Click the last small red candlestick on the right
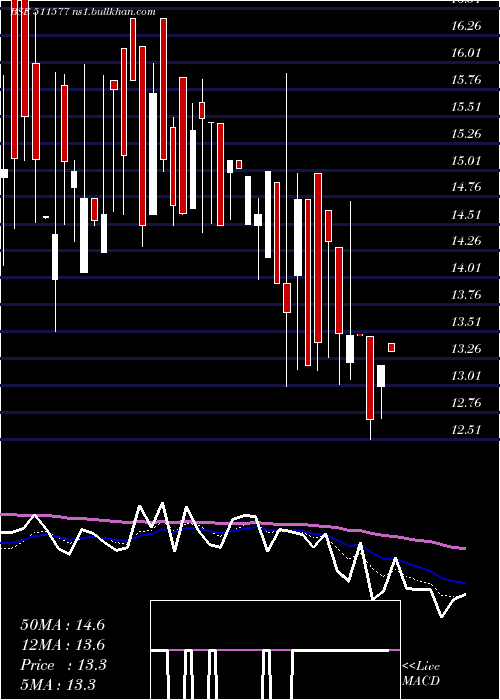The image size is (500, 700). tap(392, 347)
